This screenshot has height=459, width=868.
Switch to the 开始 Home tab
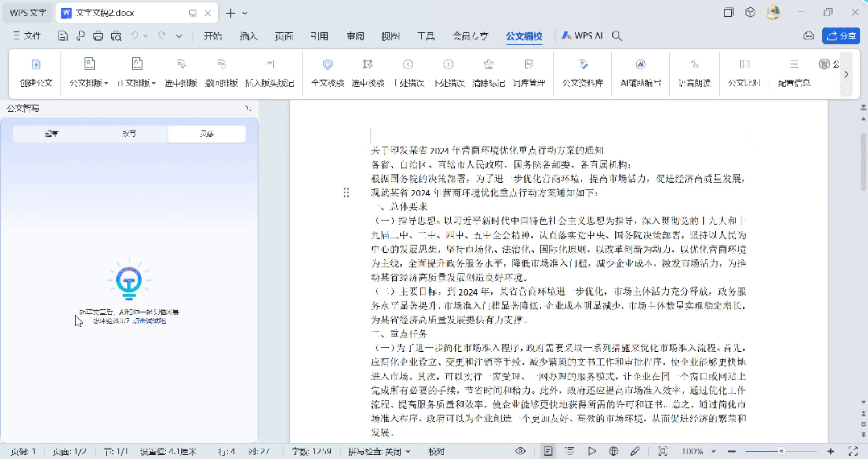pyautogui.click(x=213, y=36)
